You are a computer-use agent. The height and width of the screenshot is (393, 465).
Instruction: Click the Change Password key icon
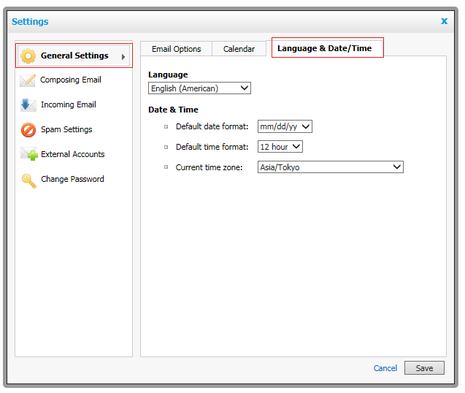(29, 181)
